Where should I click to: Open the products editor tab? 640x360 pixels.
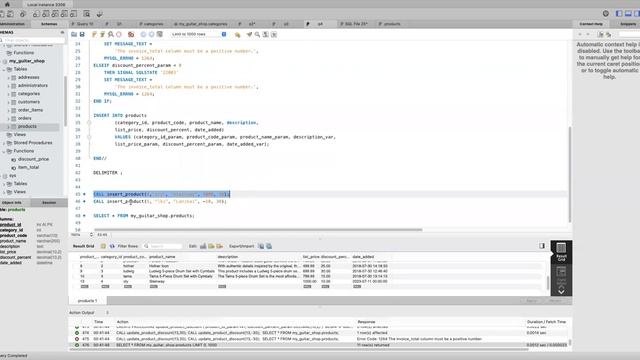(389, 24)
